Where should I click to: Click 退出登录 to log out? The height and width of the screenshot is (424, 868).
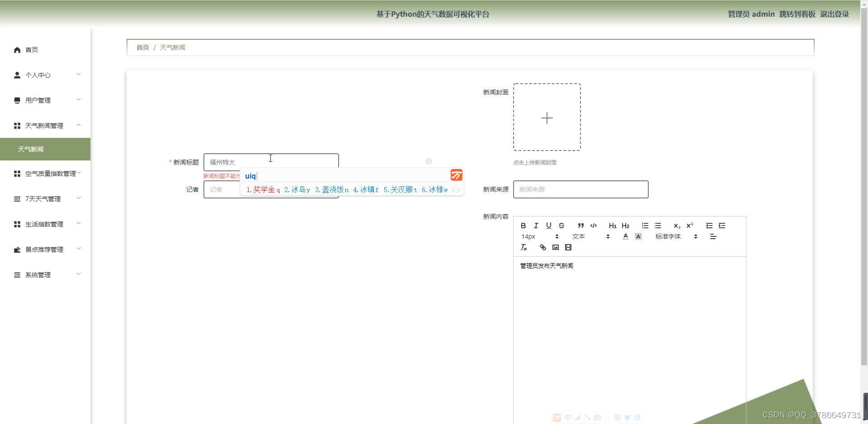click(834, 14)
